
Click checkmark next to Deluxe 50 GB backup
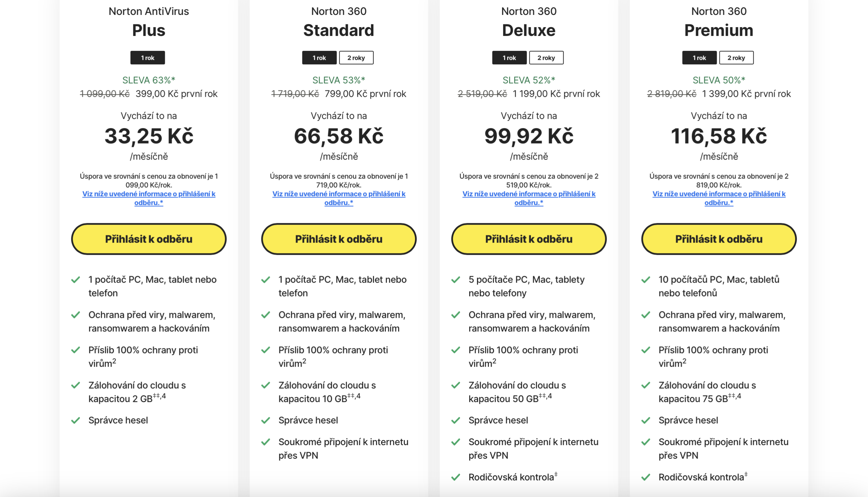455,385
